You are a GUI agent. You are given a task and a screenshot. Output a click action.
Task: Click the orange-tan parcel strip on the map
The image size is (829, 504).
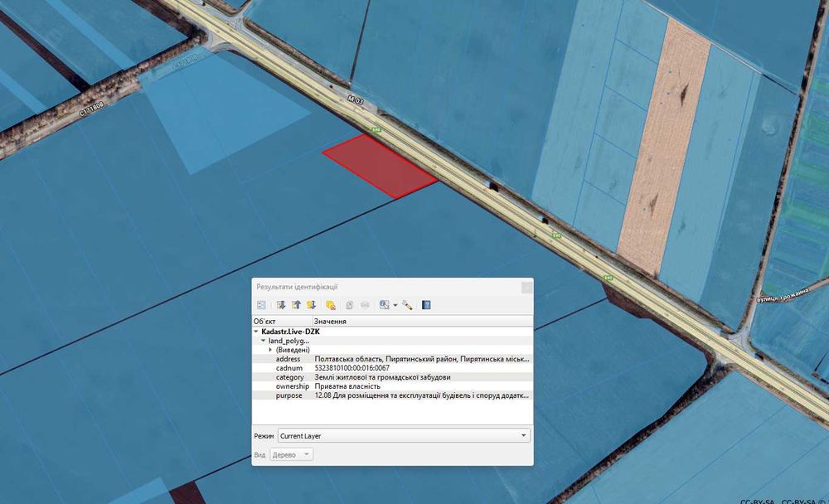coord(664,148)
